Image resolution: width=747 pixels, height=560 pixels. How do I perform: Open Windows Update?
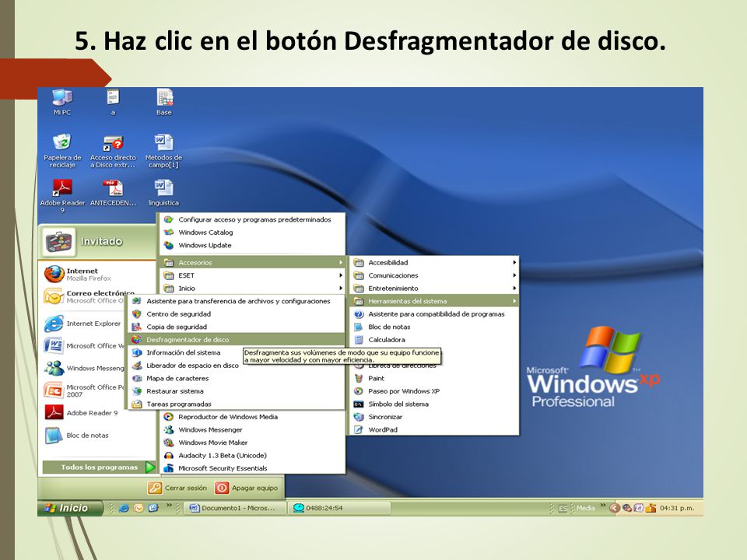pos(252,245)
